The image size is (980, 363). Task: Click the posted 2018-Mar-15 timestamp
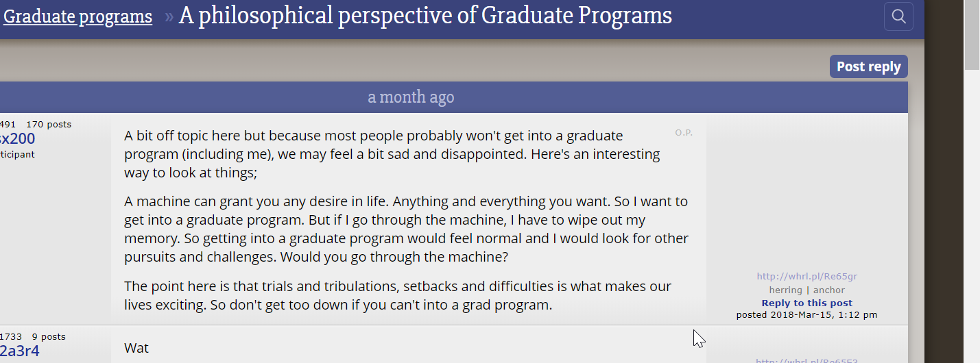coord(806,315)
